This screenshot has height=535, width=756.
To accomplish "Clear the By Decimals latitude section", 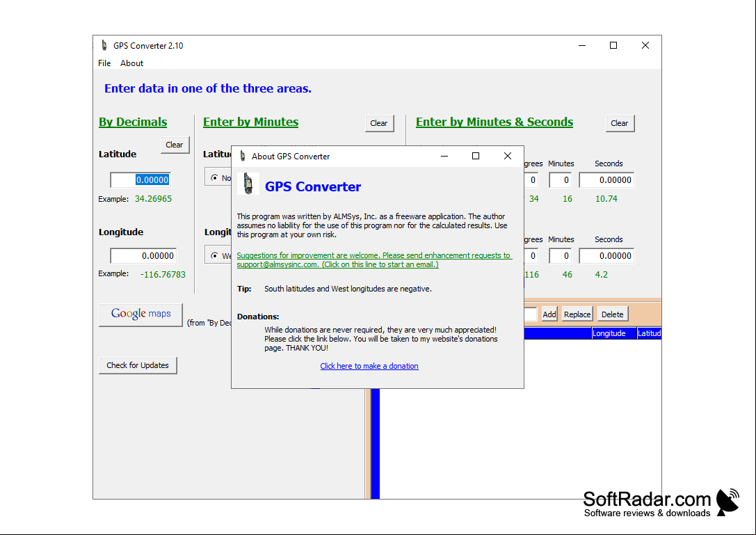I will (x=175, y=145).
